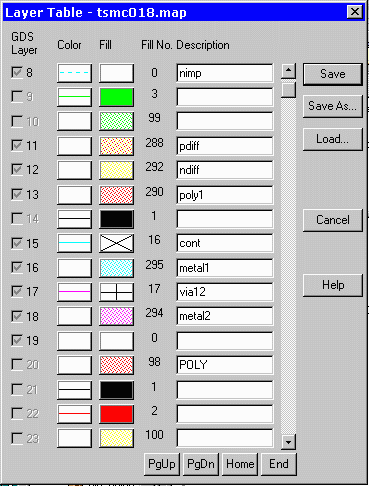
Task: Click fill number 100 of layer 23
Action: [154, 435]
